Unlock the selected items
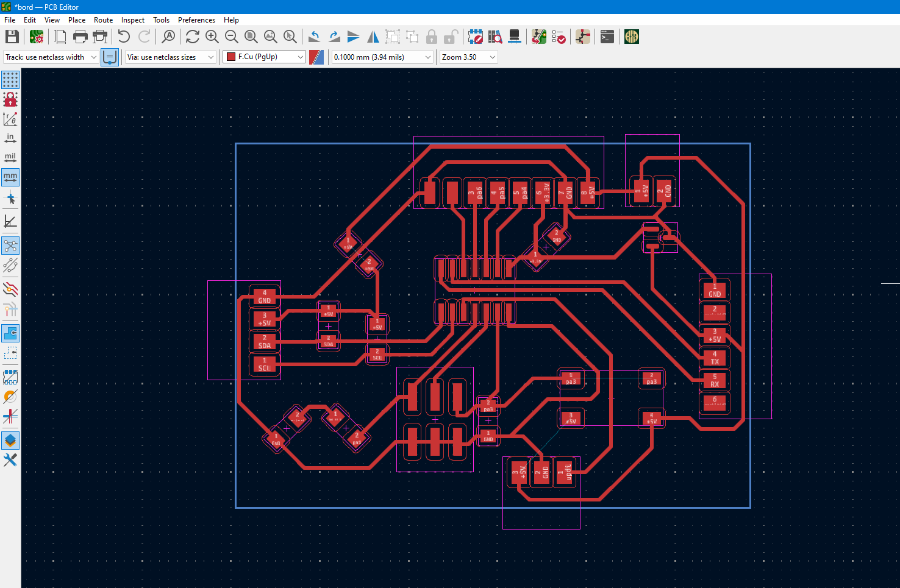 tap(451, 37)
